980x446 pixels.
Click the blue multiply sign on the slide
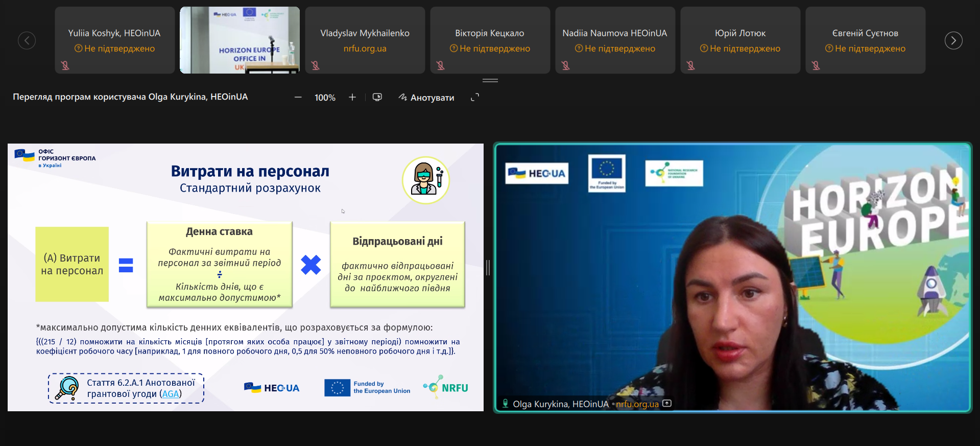(x=311, y=265)
